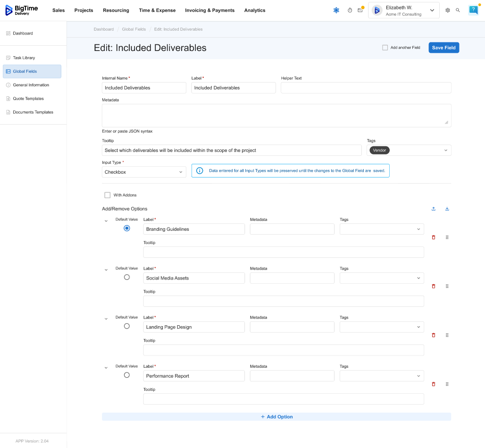485x448 pixels.
Task: Open the Input Type dropdown
Action: (144, 172)
